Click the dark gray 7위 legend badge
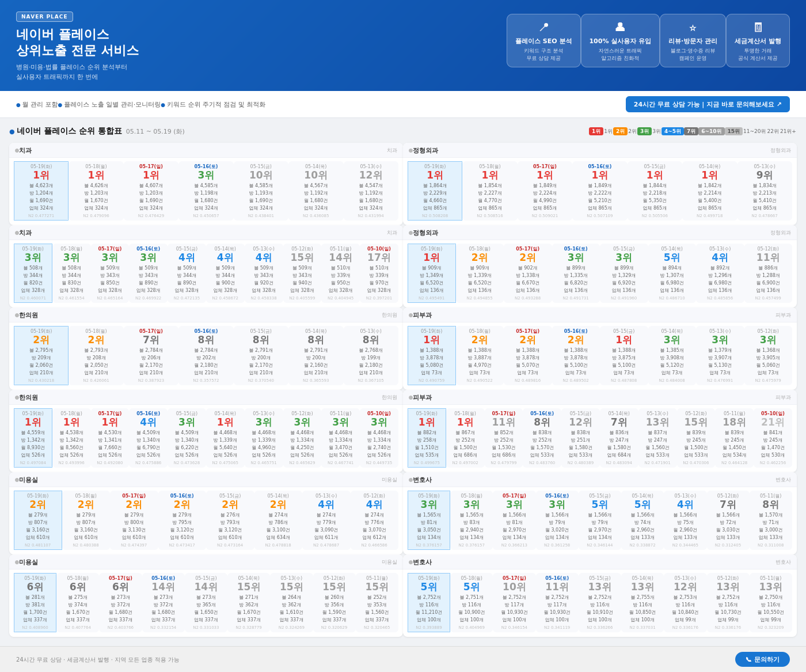Image resolution: width=806 pixels, height=672 pixels. pos(691,131)
